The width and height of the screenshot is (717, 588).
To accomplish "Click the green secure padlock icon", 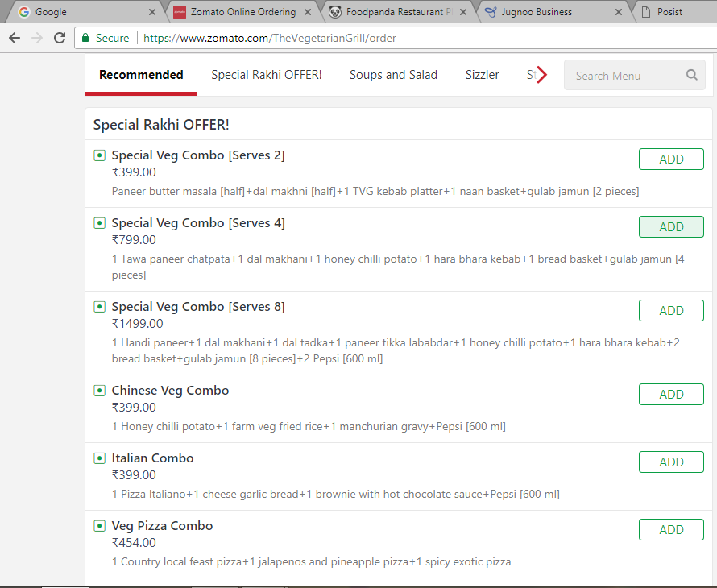I will (x=85, y=38).
